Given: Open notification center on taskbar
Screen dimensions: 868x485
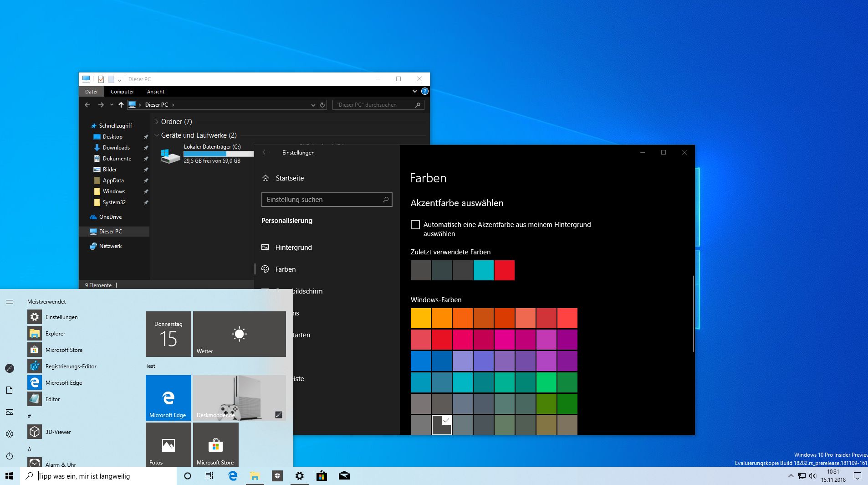Looking at the screenshot, I should click(858, 476).
